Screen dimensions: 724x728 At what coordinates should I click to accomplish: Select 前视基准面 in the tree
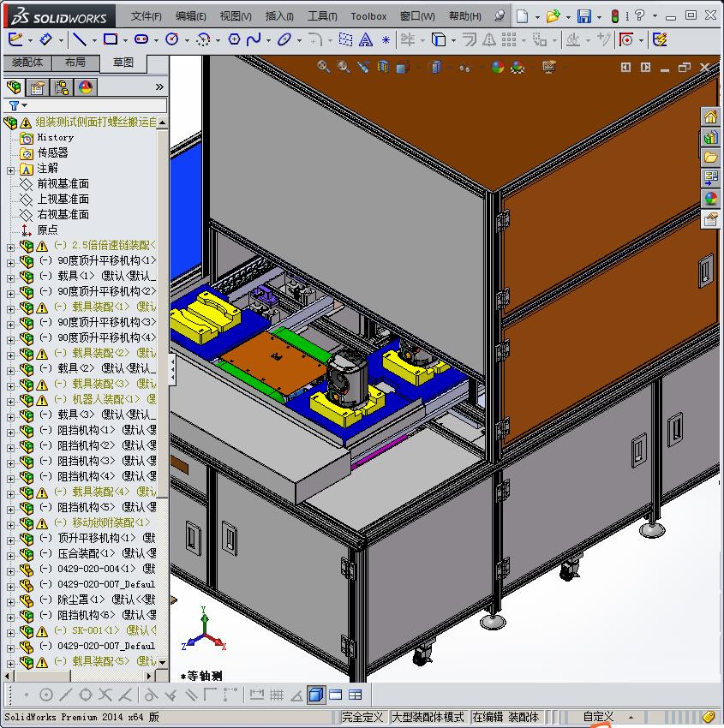coord(63,184)
